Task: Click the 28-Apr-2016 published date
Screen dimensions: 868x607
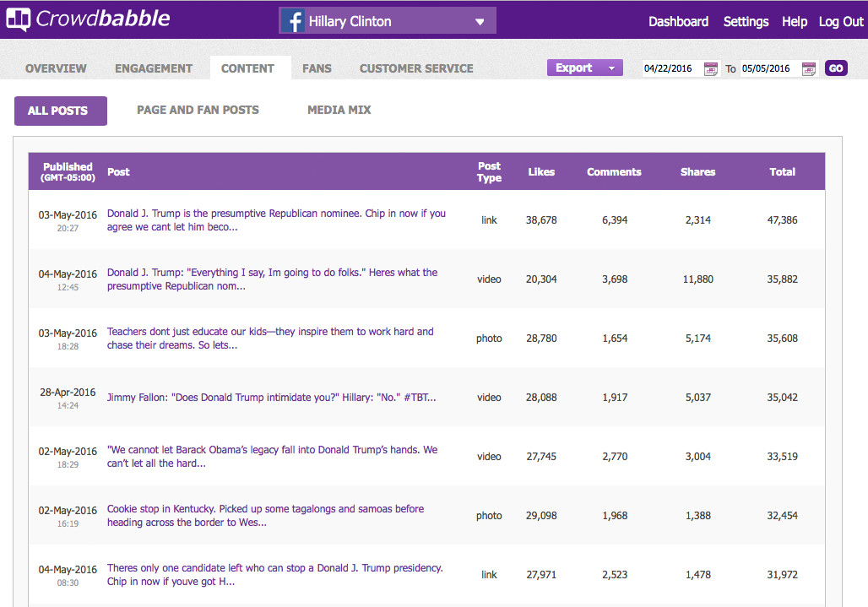Action: 68,393
